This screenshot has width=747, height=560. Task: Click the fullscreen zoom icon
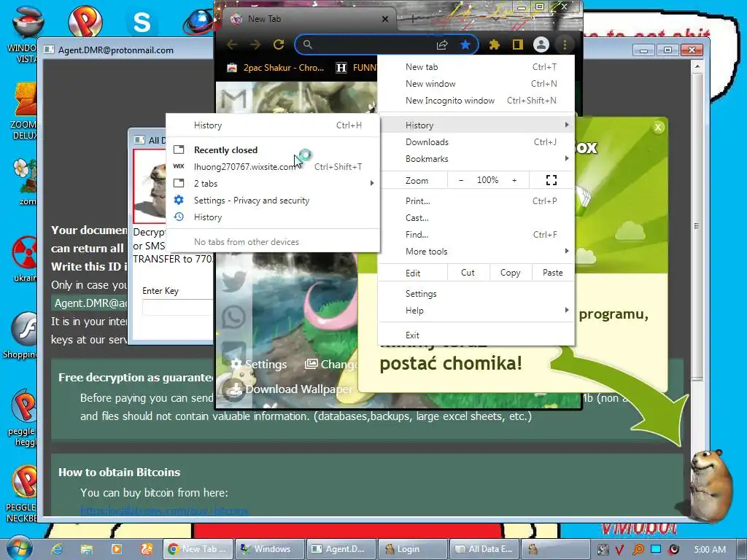click(551, 180)
